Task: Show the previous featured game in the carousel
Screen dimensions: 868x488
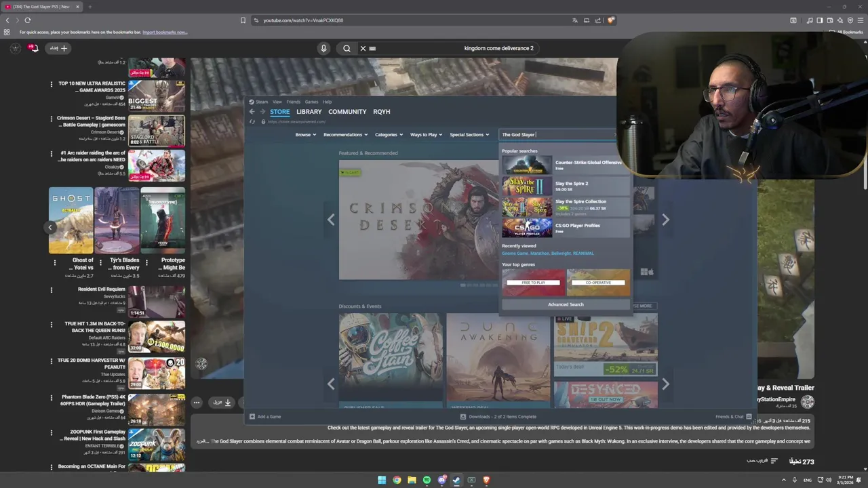Action: [331, 220]
